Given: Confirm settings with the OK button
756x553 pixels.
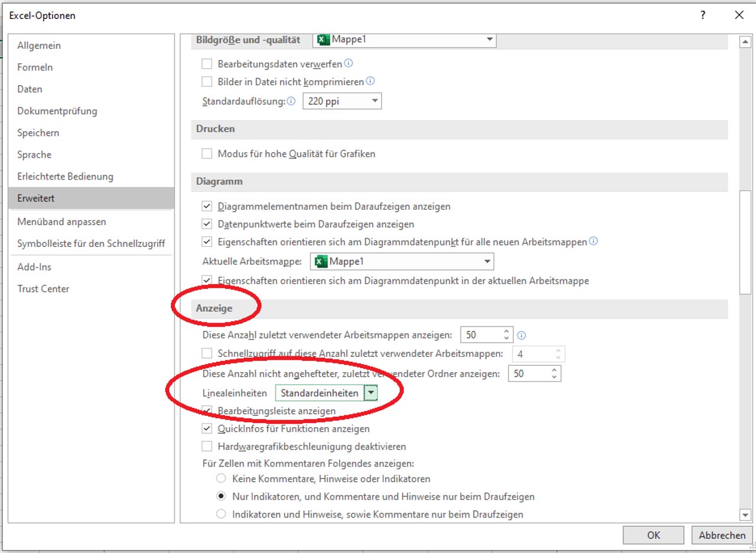Looking at the screenshot, I should tap(653, 535).
